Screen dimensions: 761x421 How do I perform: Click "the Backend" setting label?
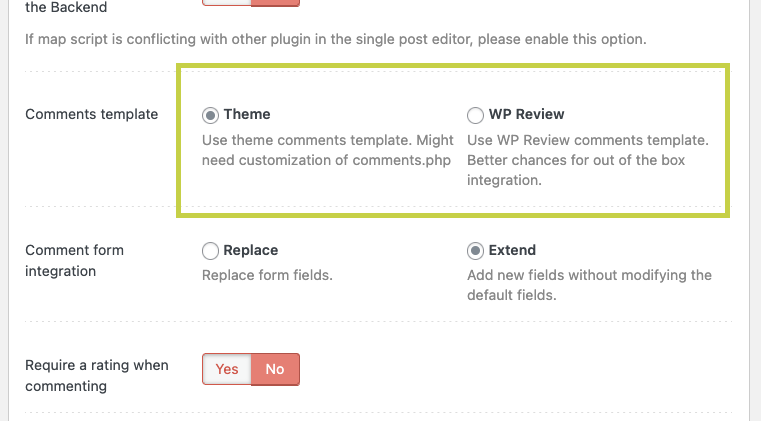coord(65,7)
